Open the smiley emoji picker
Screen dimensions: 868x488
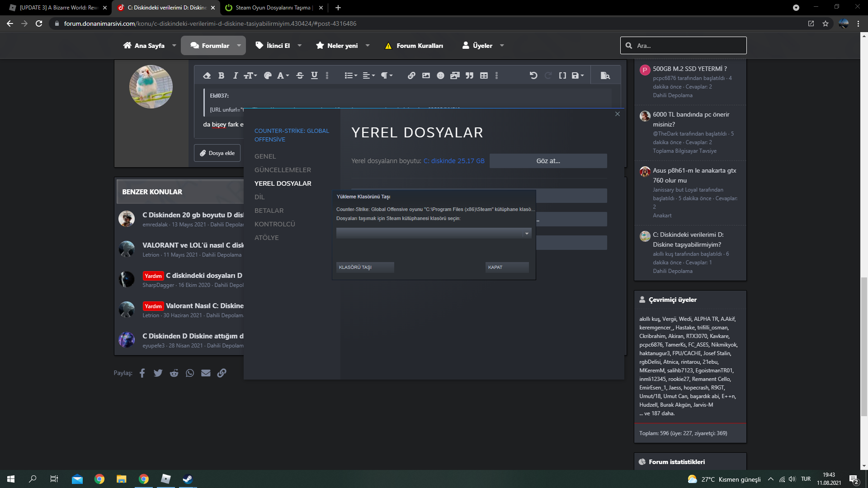[x=440, y=75]
